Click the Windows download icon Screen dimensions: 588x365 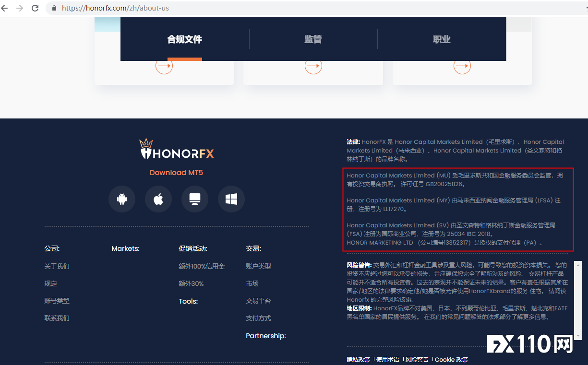tap(231, 199)
